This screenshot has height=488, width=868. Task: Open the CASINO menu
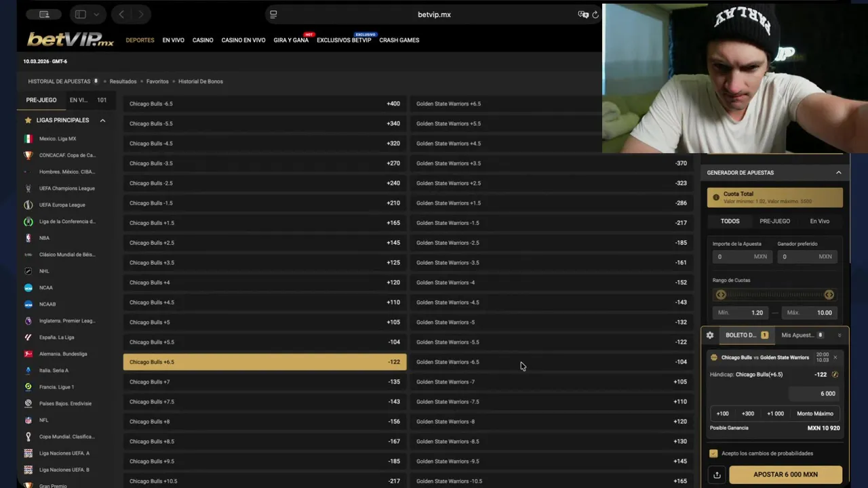pos(203,40)
